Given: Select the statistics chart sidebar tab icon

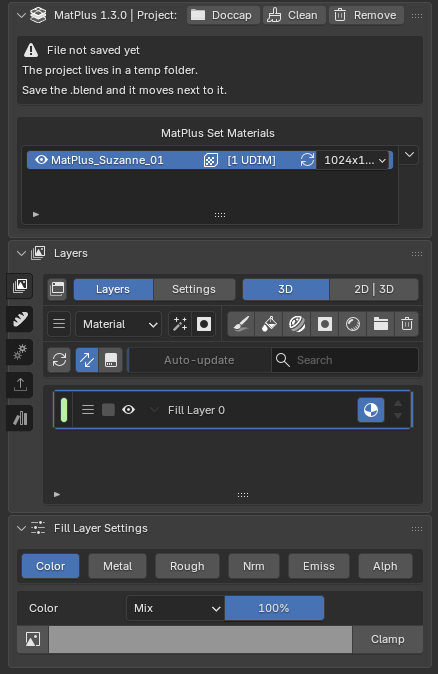Looking at the screenshot, I should pos(20,418).
